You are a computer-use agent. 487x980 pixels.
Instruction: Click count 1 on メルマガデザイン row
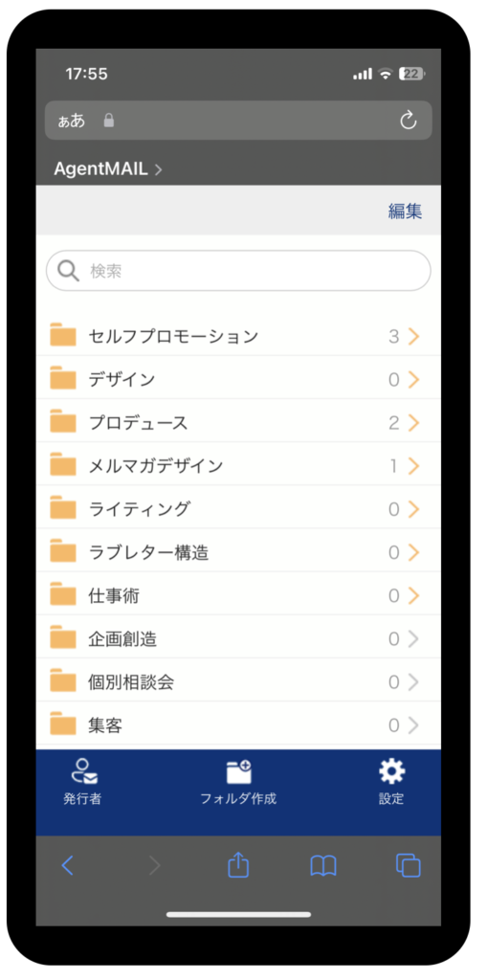click(x=394, y=466)
